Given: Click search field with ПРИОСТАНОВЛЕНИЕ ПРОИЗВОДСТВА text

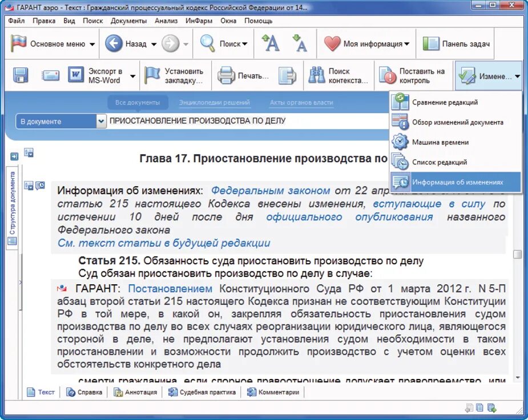Looking at the screenshot, I should [x=248, y=121].
